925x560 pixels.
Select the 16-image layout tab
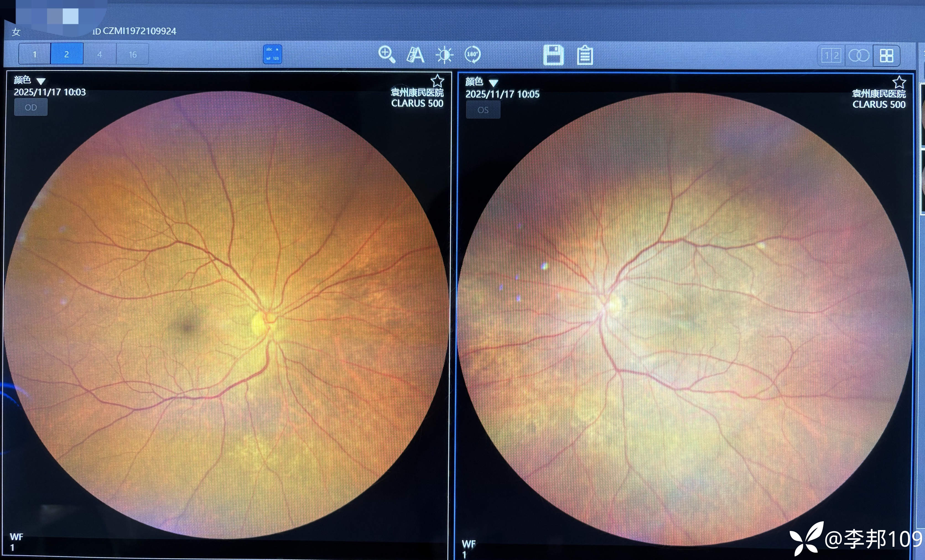(x=132, y=54)
